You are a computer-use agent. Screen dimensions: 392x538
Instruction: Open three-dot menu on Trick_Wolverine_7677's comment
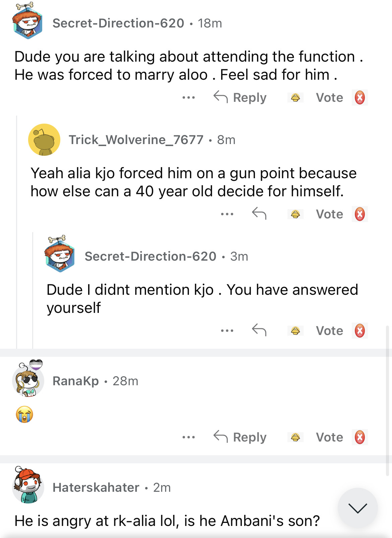coord(227,214)
